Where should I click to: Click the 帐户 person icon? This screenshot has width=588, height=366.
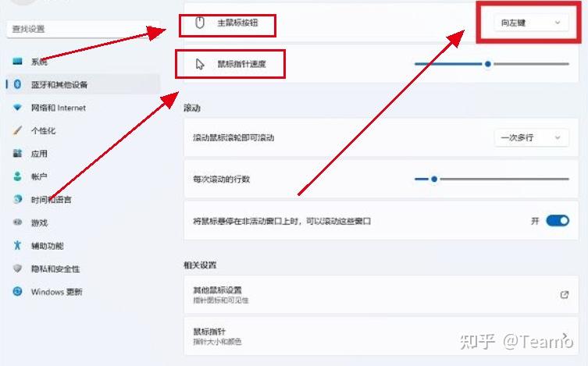click(x=17, y=176)
